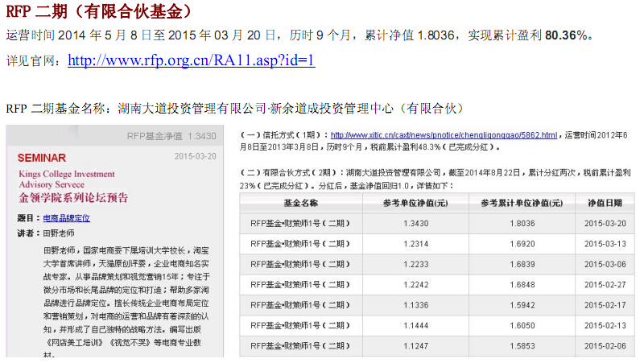Open the www.rfp.org.cn RA11 link
Screen dimensions: 644x363
pyautogui.click(x=192, y=60)
